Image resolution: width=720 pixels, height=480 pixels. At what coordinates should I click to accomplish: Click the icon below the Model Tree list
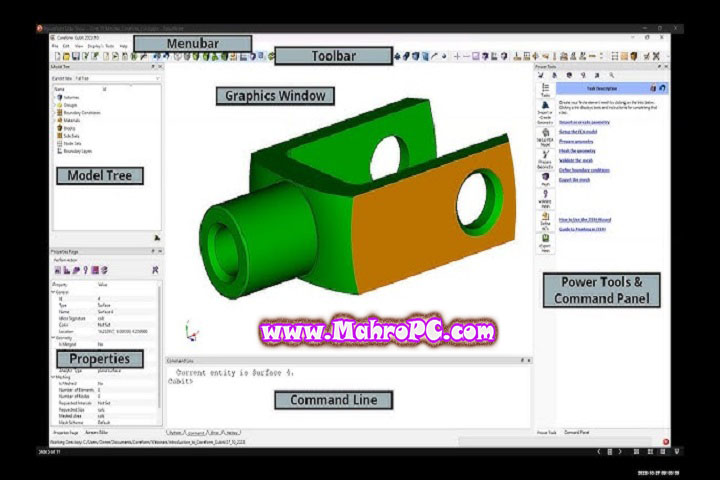point(157,238)
